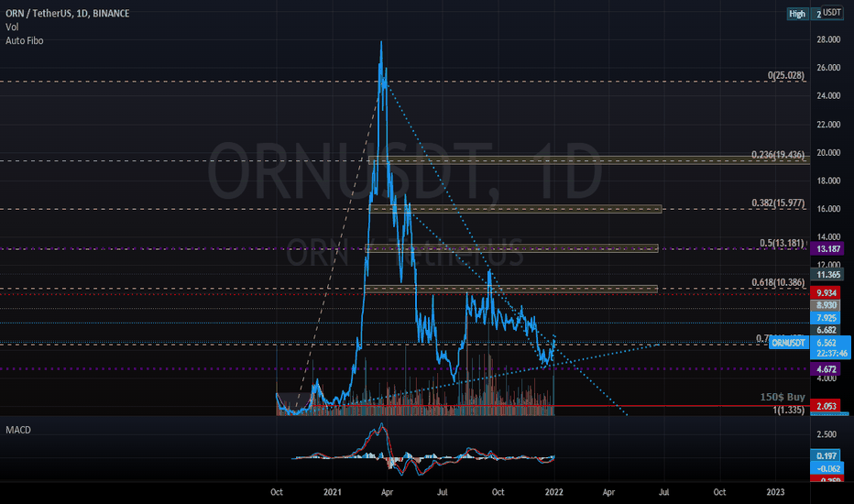The height and width of the screenshot is (504, 854).
Task: Click the 7.925 blue price tag
Action: pos(826,318)
